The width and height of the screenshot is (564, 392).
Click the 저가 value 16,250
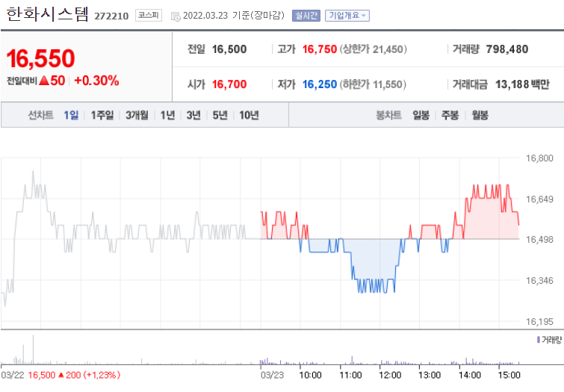click(320, 84)
